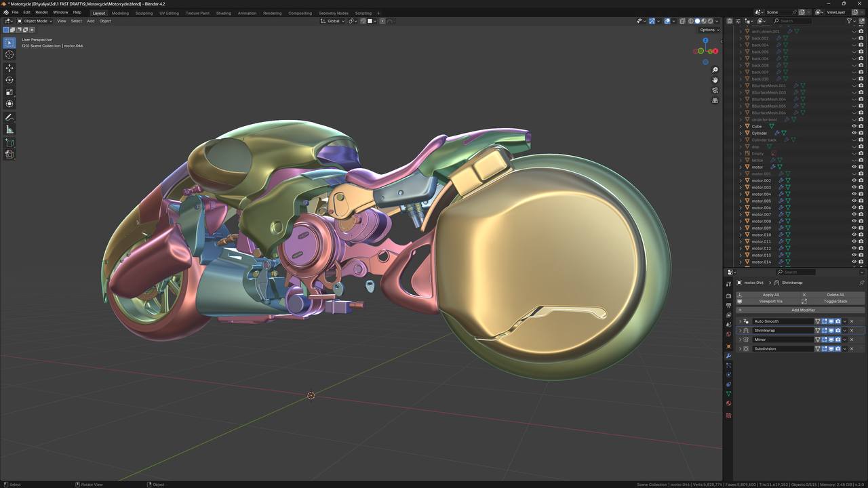The width and height of the screenshot is (868, 488).
Task: Click the viewport zoom magnifier icon
Action: tap(715, 70)
